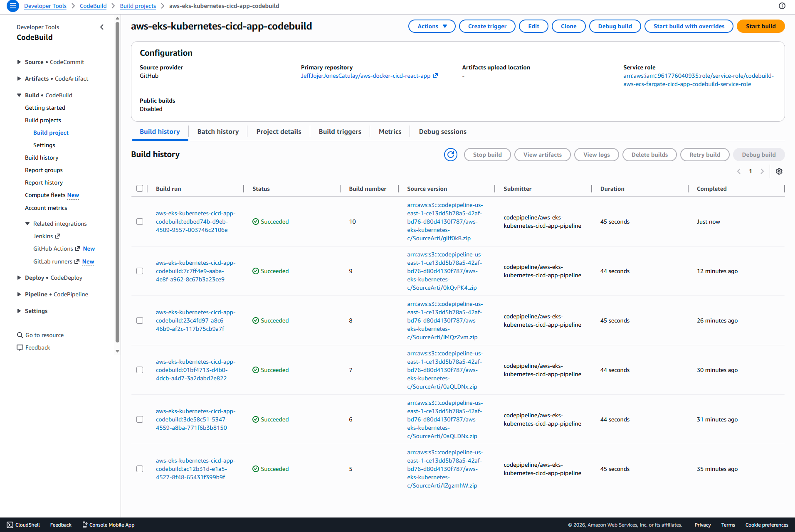Select build number 10 checkbox
The width and height of the screenshot is (795, 532).
click(140, 222)
